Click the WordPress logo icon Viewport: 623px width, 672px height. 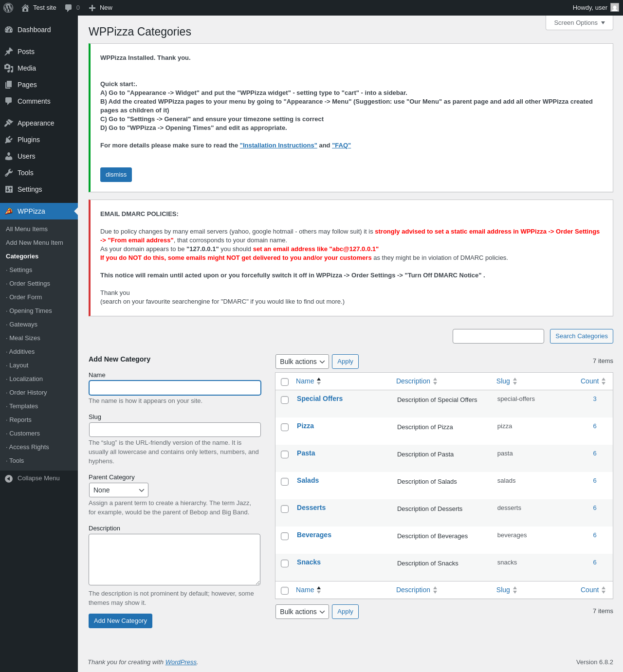(x=8, y=8)
